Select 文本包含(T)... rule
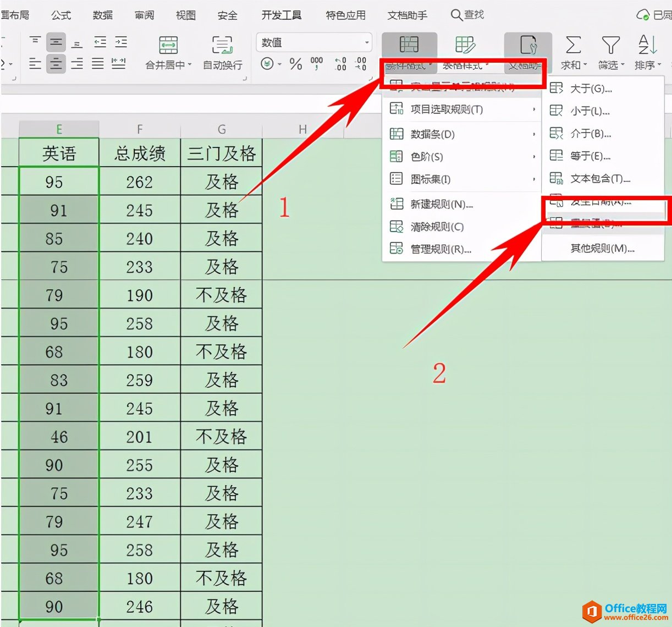 click(x=603, y=178)
